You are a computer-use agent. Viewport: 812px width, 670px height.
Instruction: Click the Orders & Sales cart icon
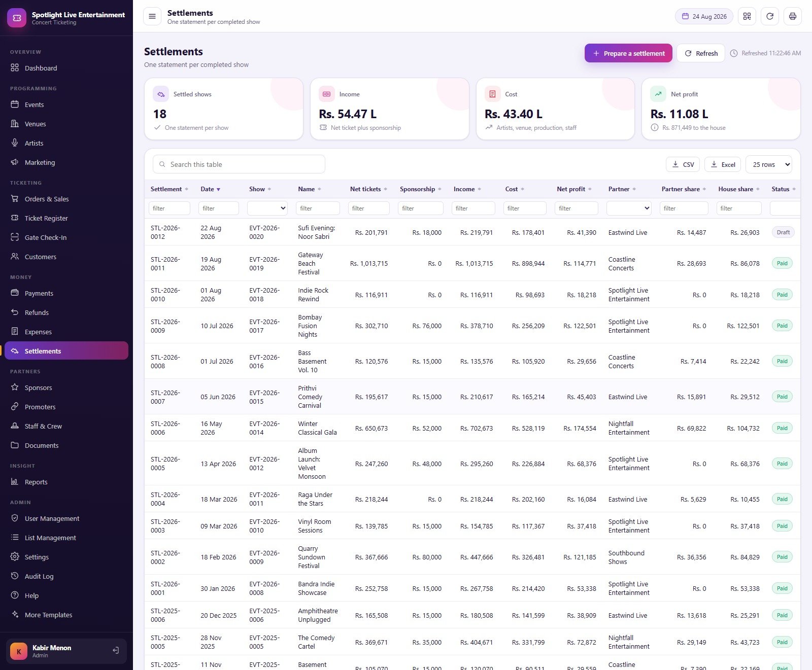(15, 199)
